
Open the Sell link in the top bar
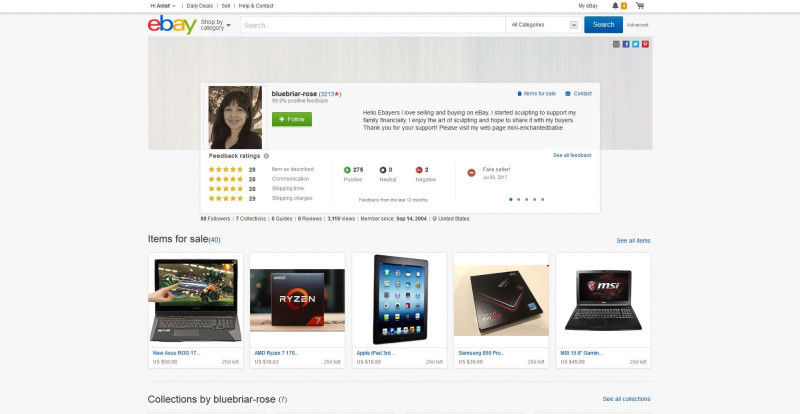click(x=226, y=6)
